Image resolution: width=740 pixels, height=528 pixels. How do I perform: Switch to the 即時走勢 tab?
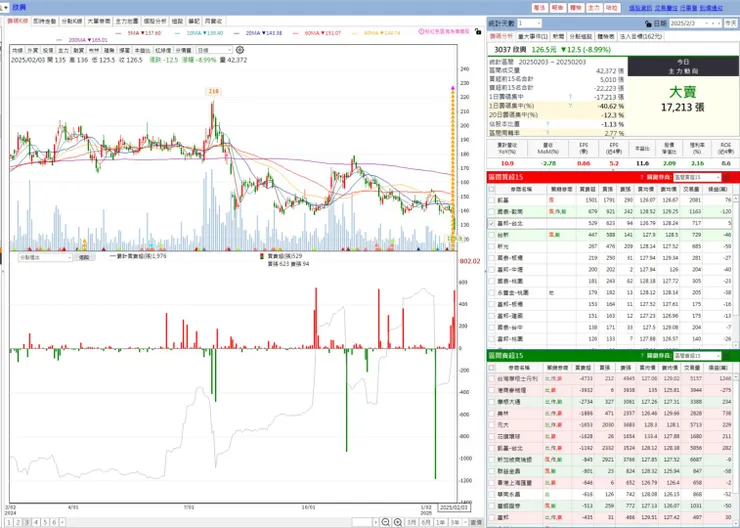tap(44, 21)
